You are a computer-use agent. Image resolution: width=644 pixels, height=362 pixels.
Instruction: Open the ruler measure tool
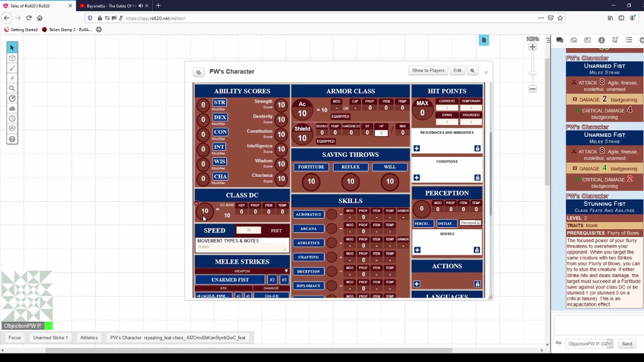tap(12, 98)
